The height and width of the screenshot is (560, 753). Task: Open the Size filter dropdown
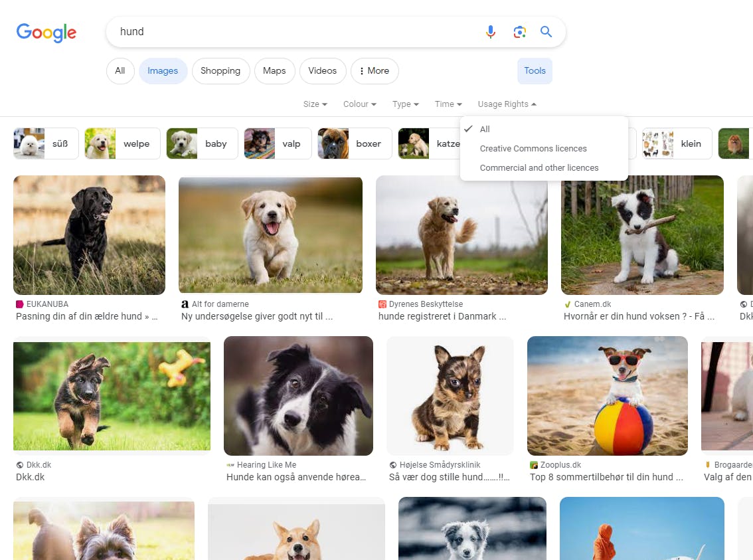315,104
